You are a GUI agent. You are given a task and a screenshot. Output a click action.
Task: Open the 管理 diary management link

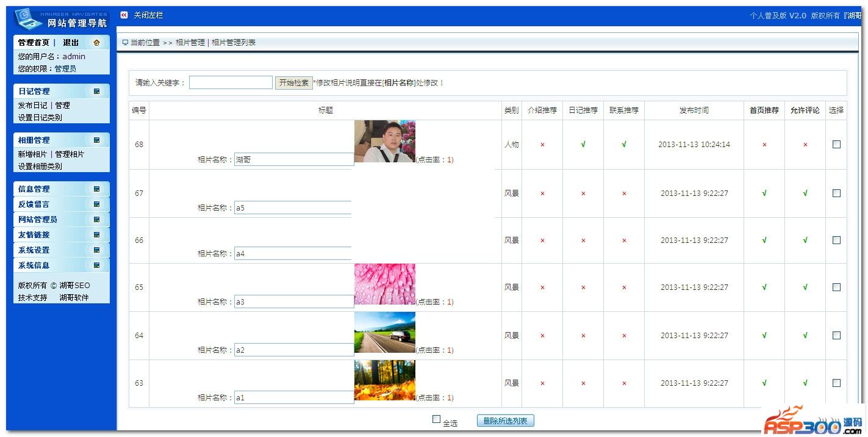coord(62,106)
